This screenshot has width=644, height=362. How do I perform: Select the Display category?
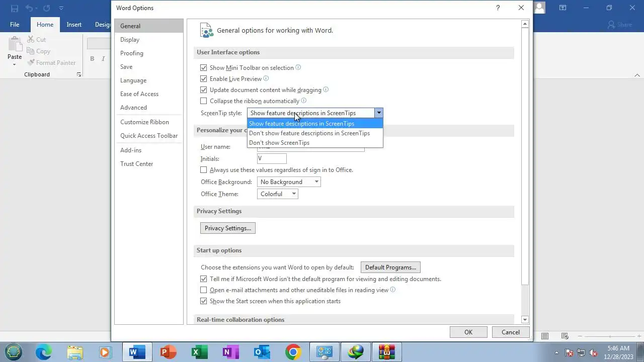point(148,39)
